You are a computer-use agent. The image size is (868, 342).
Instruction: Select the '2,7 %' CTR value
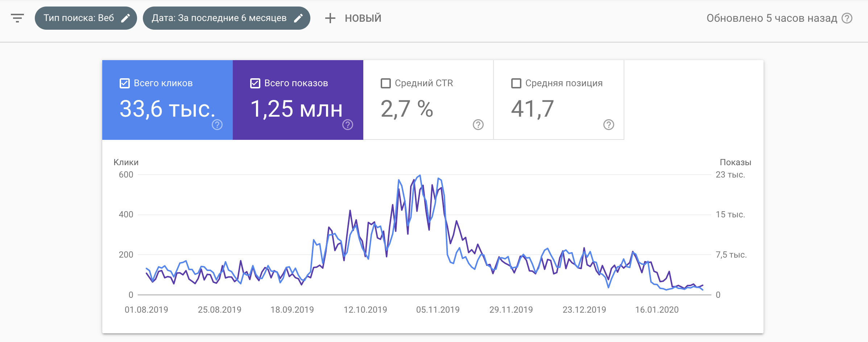click(407, 109)
